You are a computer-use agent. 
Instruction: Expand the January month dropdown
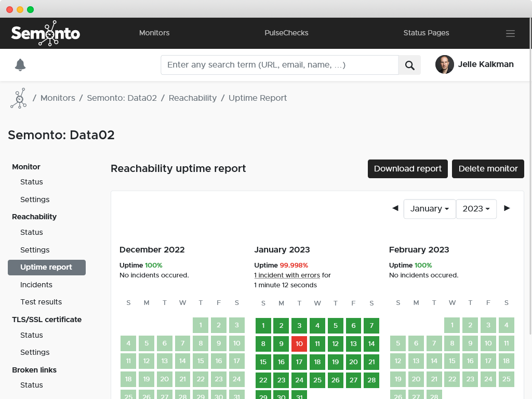429,209
